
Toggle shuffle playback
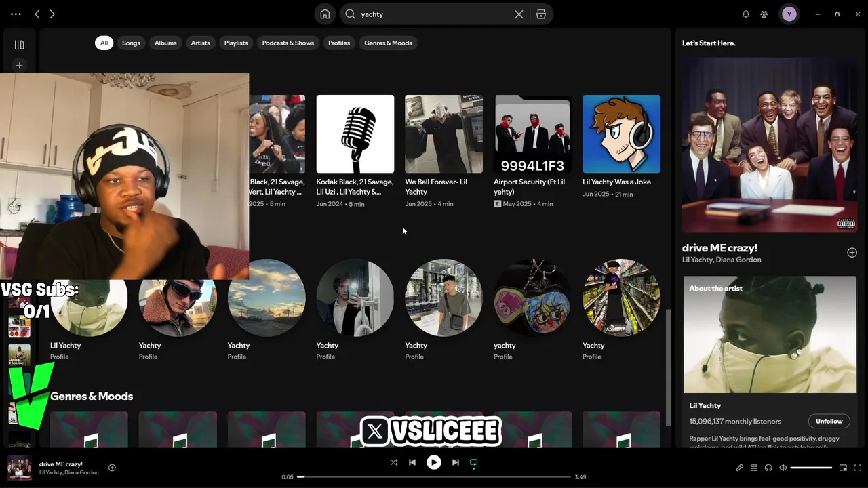[x=394, y=462]
